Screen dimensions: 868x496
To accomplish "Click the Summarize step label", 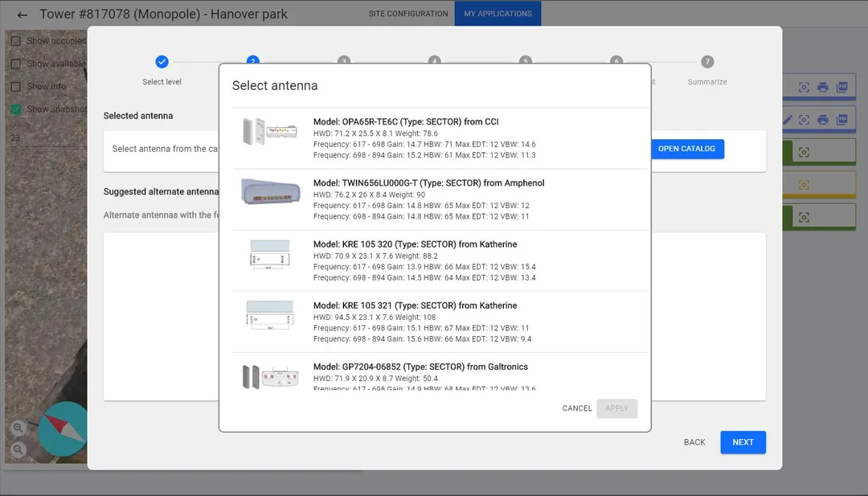I will 707,82.
